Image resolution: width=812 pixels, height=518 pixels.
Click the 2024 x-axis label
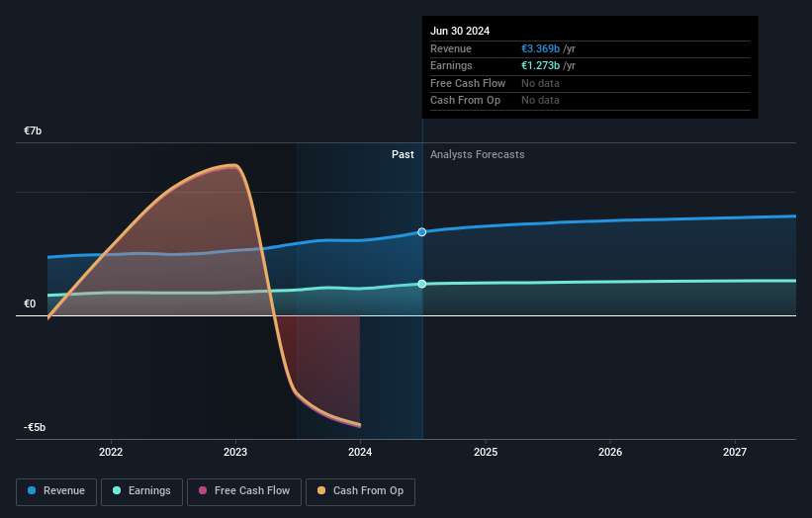(360, 453)
